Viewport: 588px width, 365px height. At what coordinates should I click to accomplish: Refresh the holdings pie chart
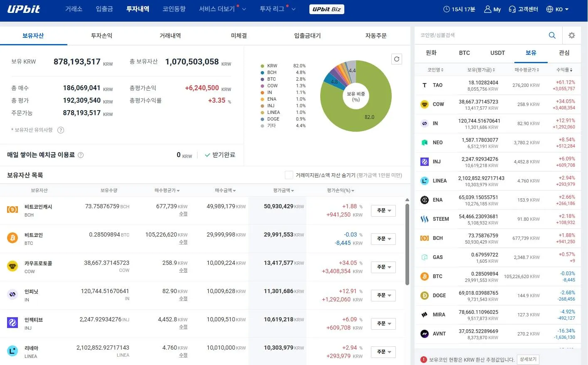(x=396, y=59)
